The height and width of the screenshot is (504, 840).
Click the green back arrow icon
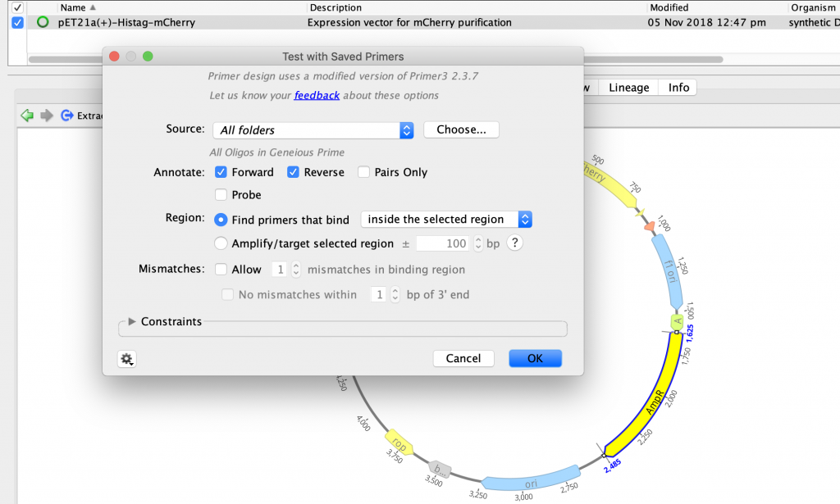pyautogui.click(x=27, y=116)
